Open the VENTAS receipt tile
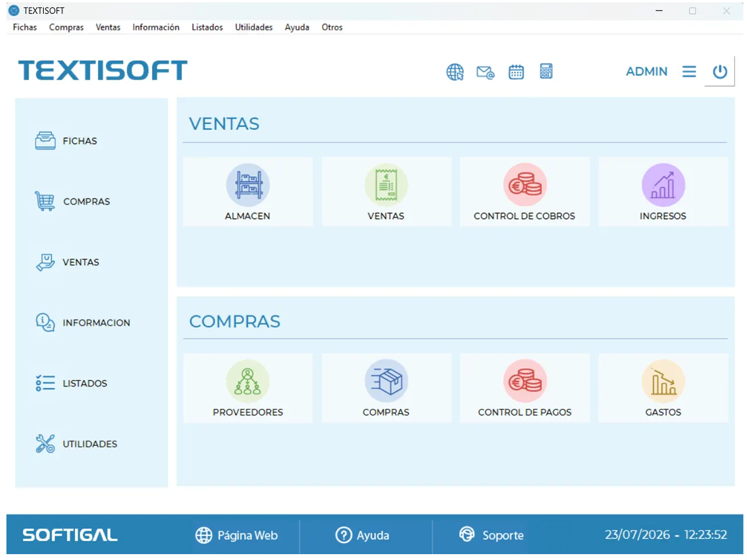The height and width of the screenshot is (560, 747). (386, 192)
